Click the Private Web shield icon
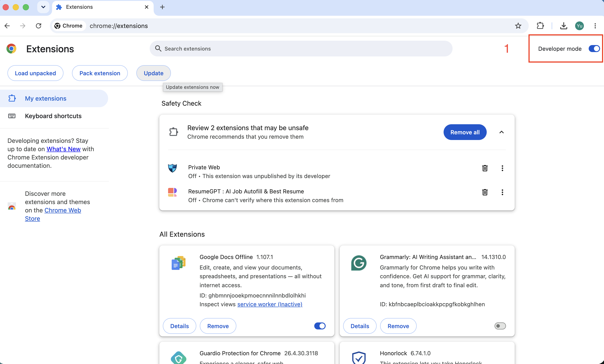604x364 pixels. pyautogui.click(x=172, y=168)
